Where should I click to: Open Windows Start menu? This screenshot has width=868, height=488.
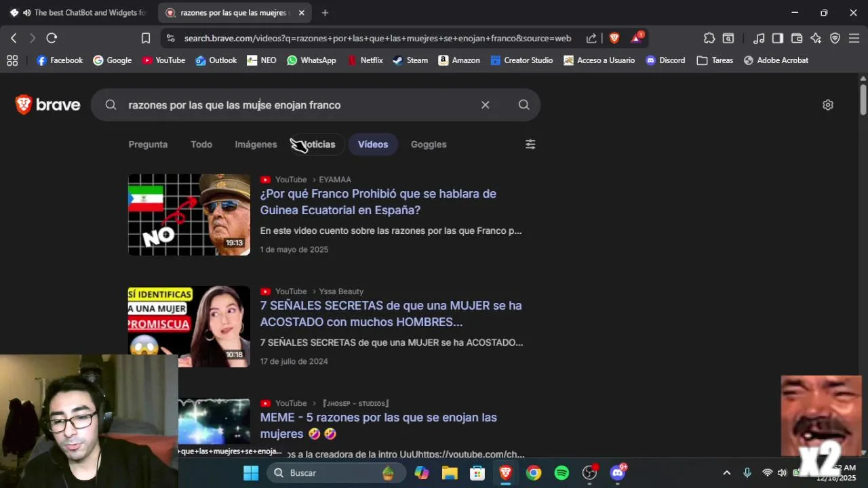tap(251, 473)
